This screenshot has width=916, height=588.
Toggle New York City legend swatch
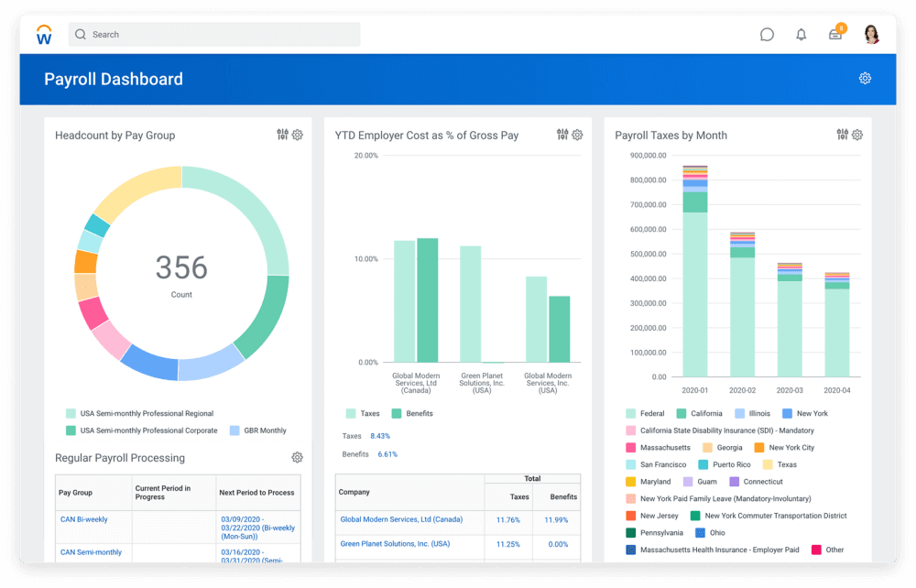pos(758,448)
